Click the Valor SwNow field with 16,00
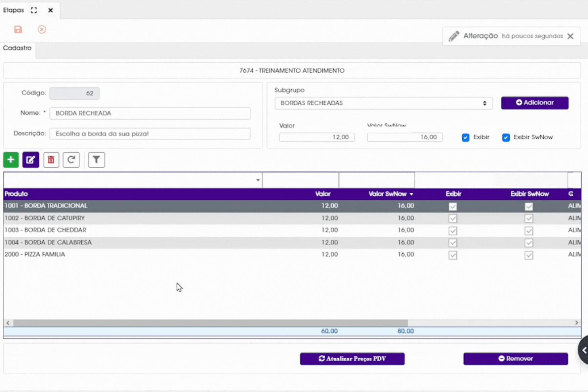588x392 pixels. pyautogui.click(x=405, y=137)
